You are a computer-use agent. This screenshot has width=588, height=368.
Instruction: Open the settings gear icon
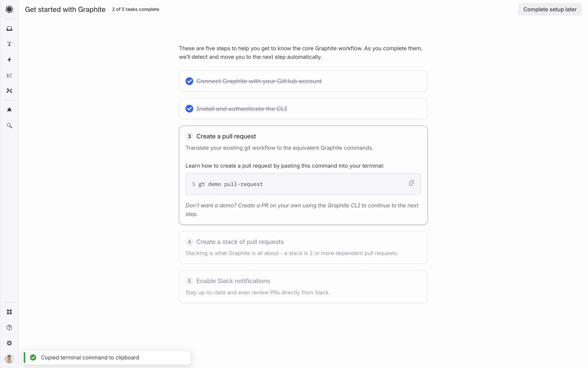[x=9, y=343]
